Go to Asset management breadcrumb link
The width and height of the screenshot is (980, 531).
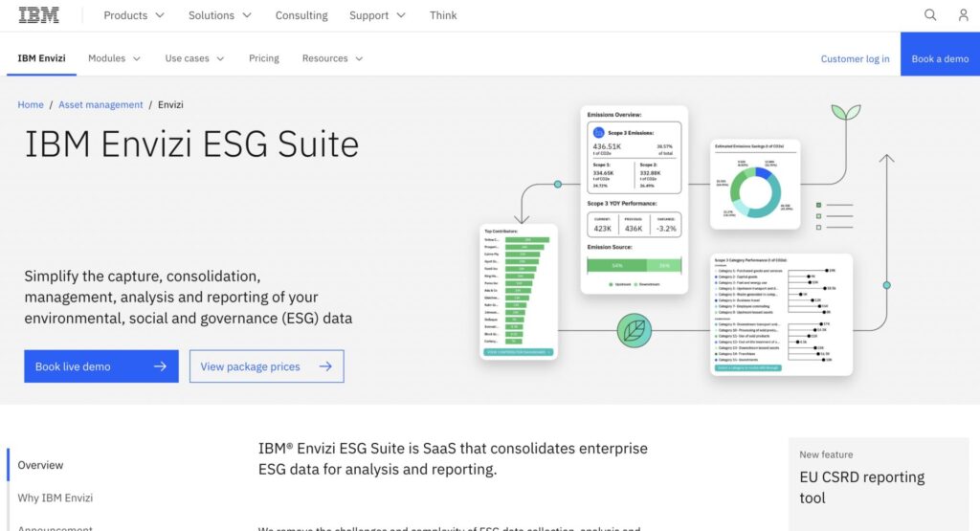(x=100, y=105)
